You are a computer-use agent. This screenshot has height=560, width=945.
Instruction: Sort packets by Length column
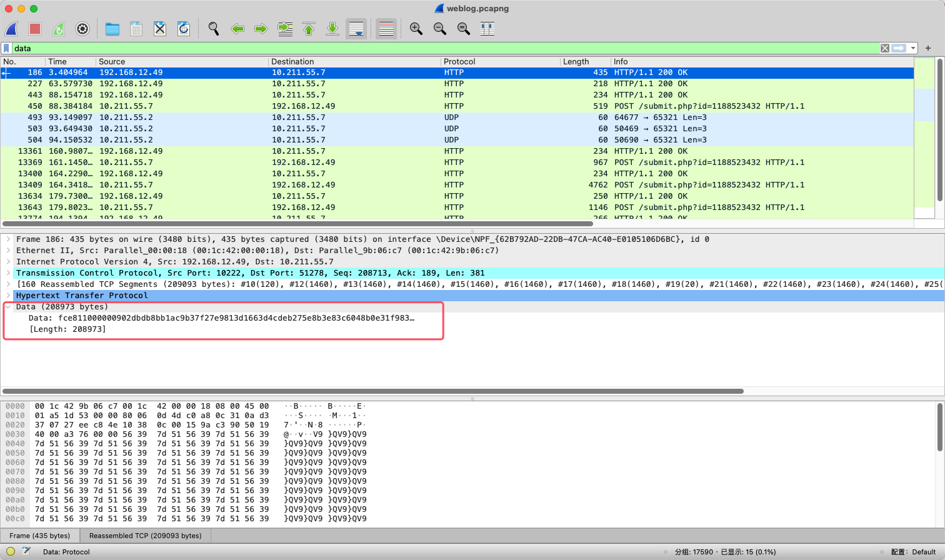point(585,62)
